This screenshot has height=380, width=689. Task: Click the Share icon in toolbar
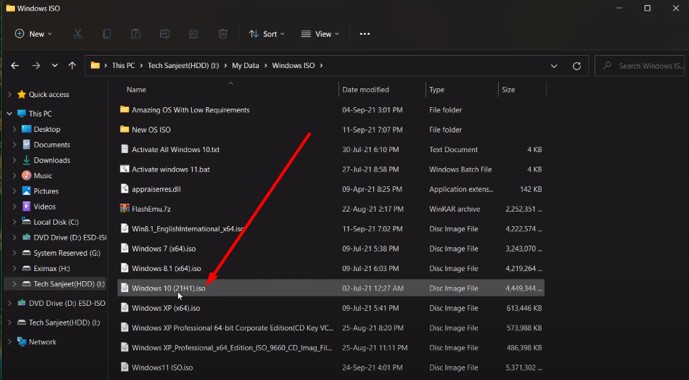194,34
